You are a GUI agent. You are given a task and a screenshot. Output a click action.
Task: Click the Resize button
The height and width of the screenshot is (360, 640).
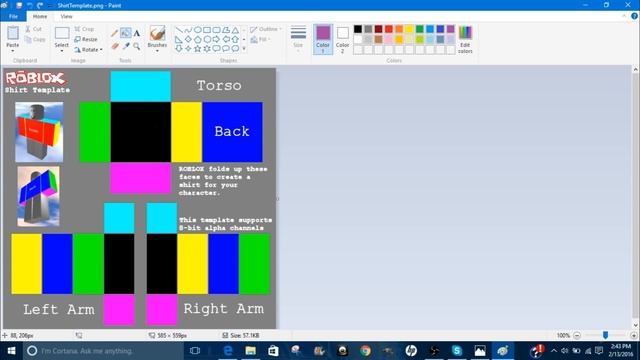(x=86, y=39)
